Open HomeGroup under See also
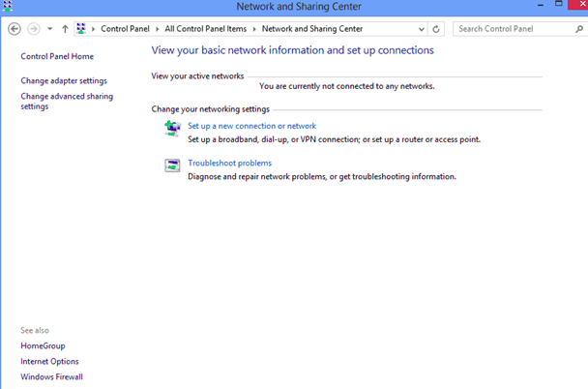This screenshot has height=389, width=588. point(43,345)
